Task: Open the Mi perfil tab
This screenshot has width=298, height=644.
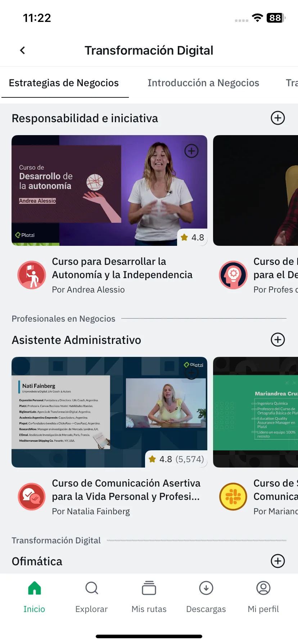Action: (263, 597)
